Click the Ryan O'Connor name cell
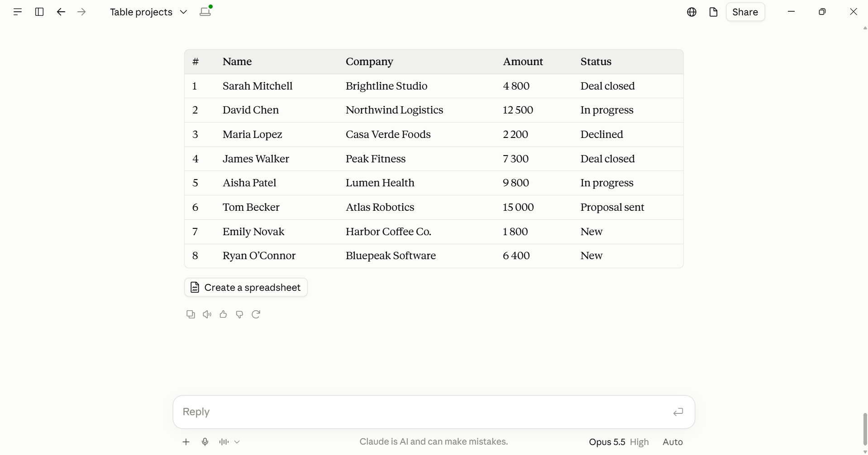This screenshot has width=868, height=455. click(259, 256)
